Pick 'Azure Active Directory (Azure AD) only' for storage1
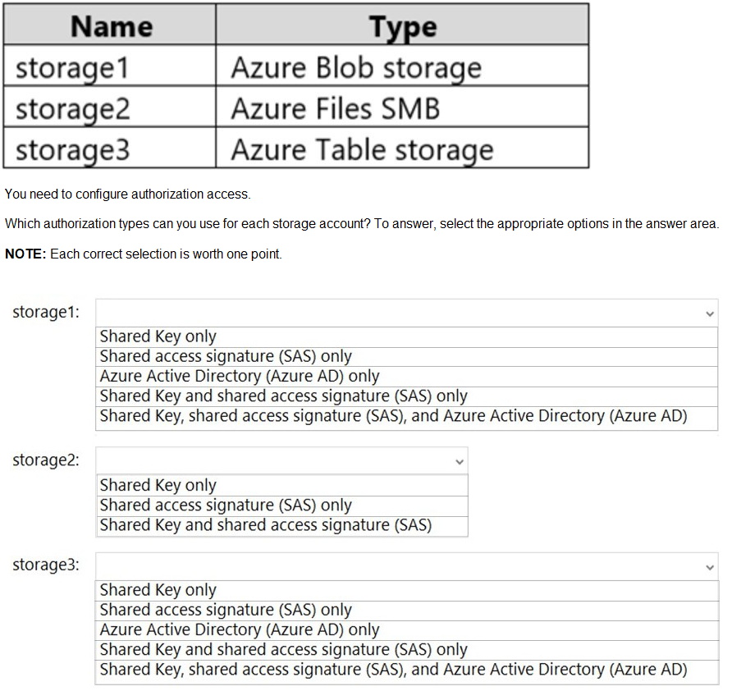 (x=240, y=376)
